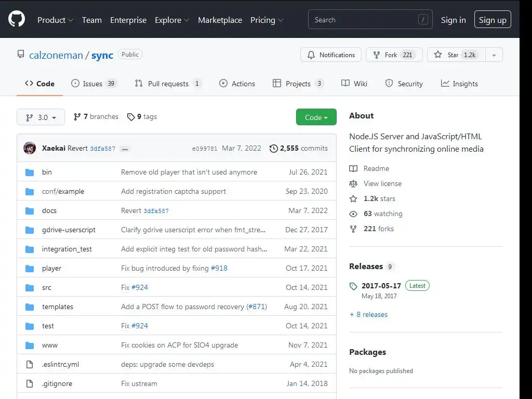Click the Notifications bell icon

pos(311,55)
